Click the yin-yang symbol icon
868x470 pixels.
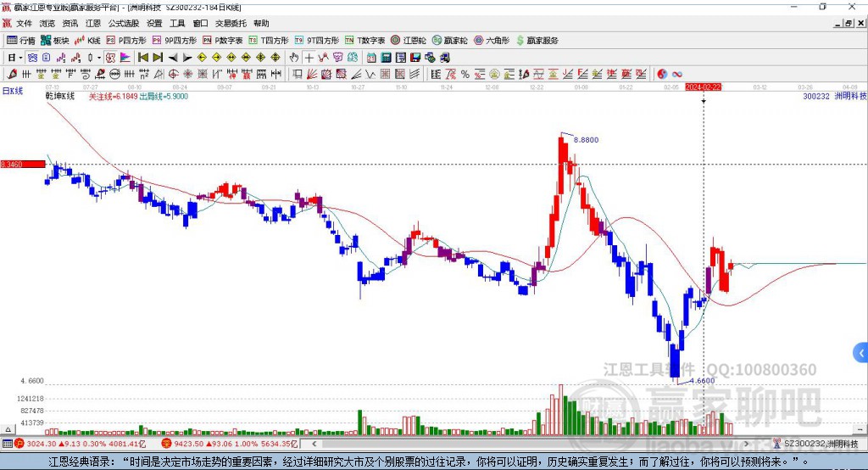[x=662, y=75]
